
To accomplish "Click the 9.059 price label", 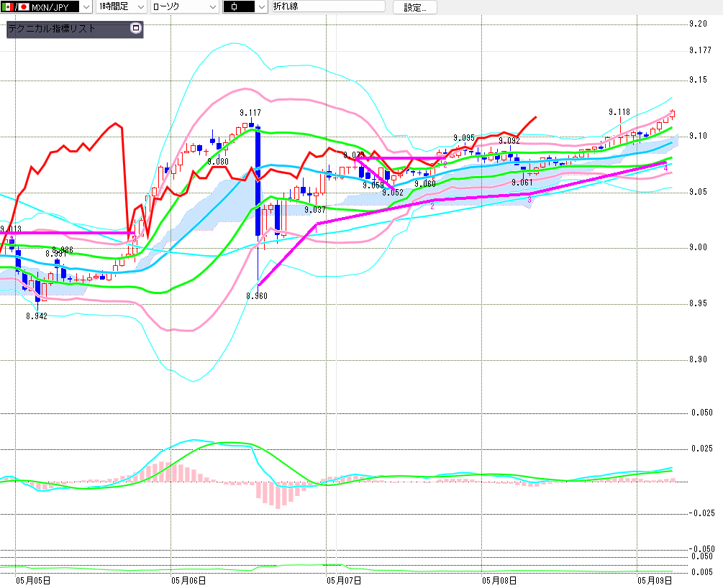I will (x=373, y=185).
